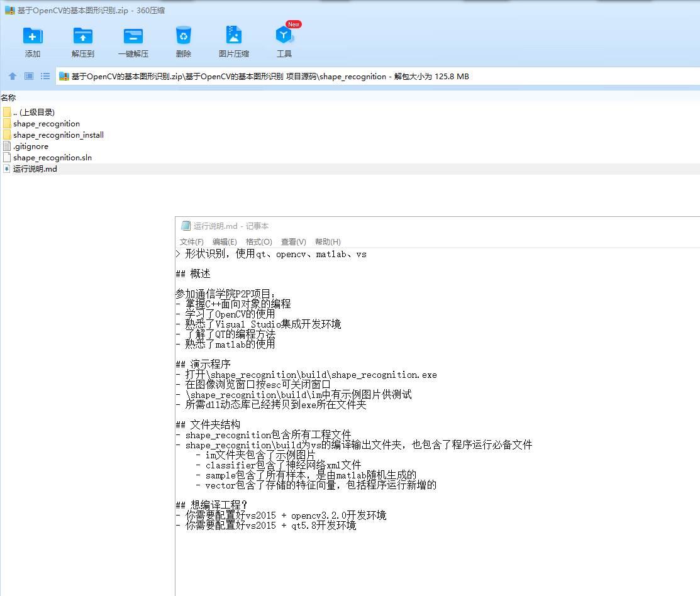
Task: Click the 解压到 (Extract to) icon
Action: point(82,36)
